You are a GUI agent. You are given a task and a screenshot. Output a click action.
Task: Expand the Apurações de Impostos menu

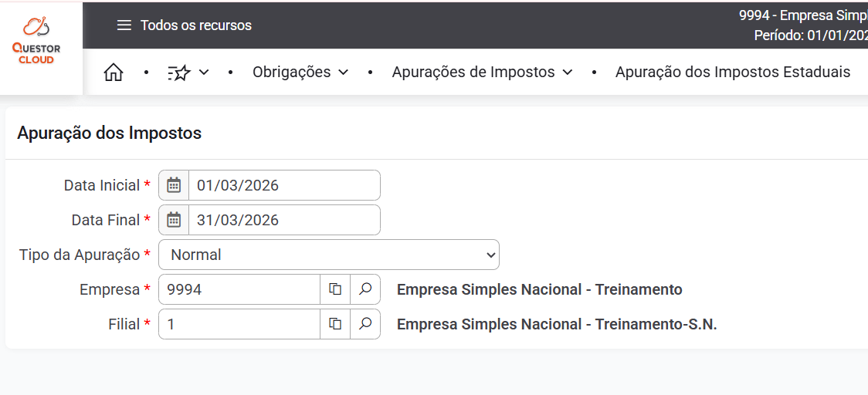click(x=482, y=73)
